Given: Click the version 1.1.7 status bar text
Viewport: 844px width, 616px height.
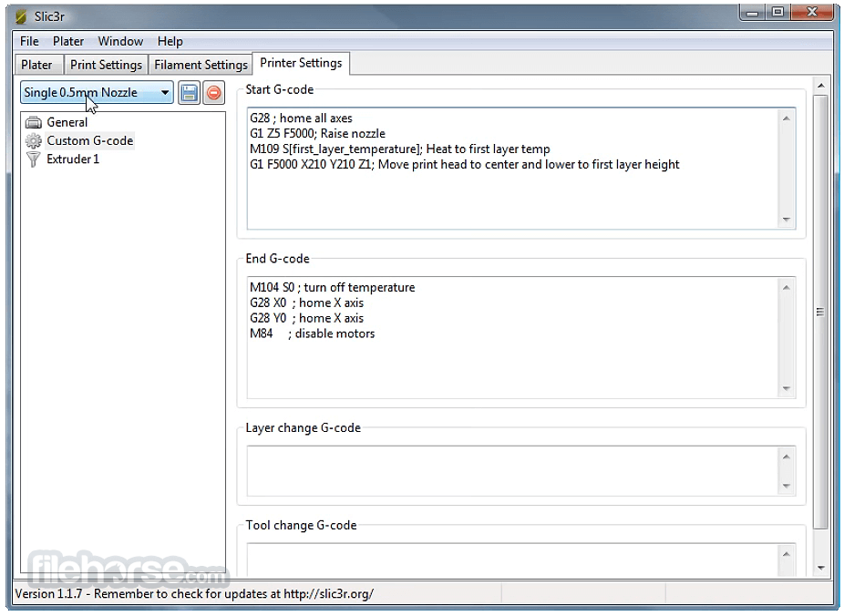Looking at the screenshot, I should 194,594.
